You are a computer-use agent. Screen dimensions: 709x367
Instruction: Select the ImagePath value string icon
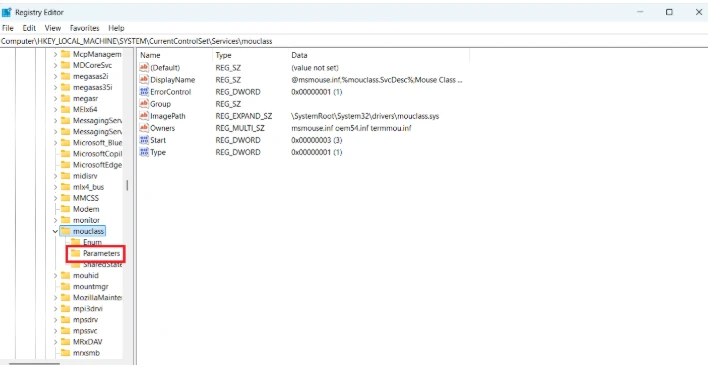144,116
